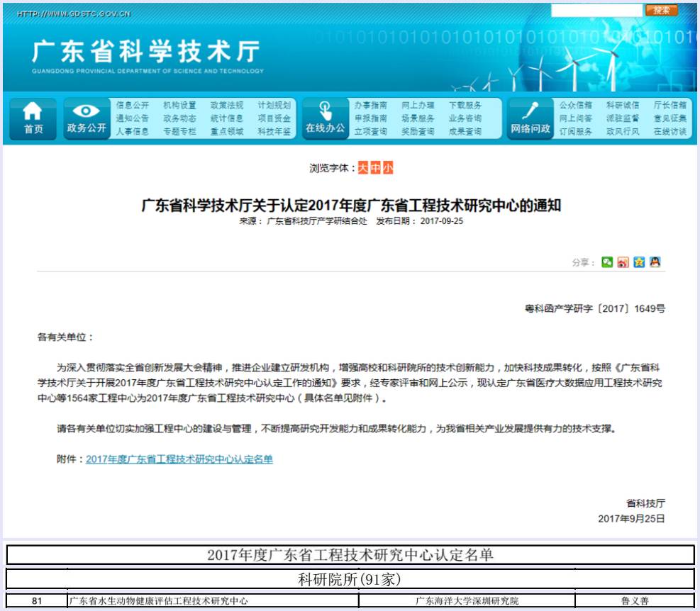Open the 订阅服务 link
The width and height of the screenshot is (700, 611).
point(575,132)
